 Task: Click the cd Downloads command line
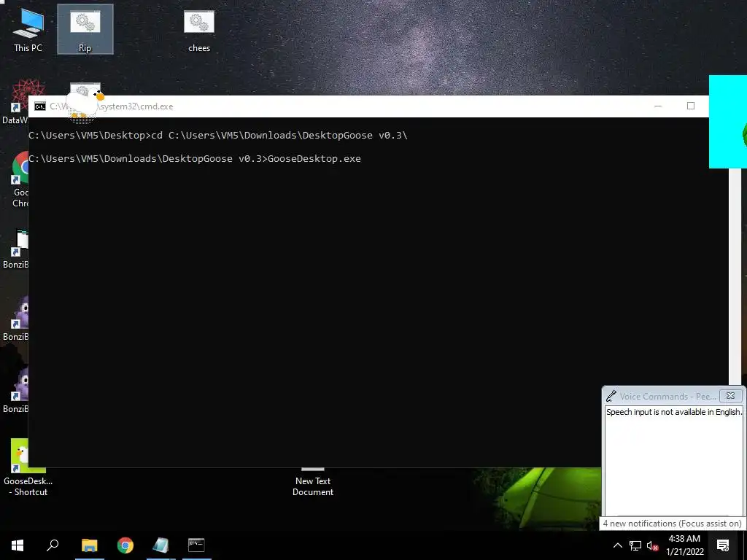pos(218,135)
